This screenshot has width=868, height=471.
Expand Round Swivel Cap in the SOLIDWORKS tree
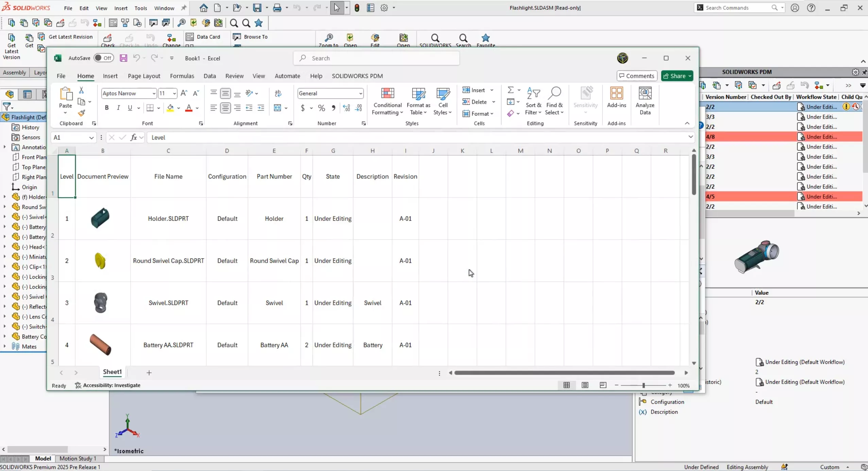coord(4,207)
